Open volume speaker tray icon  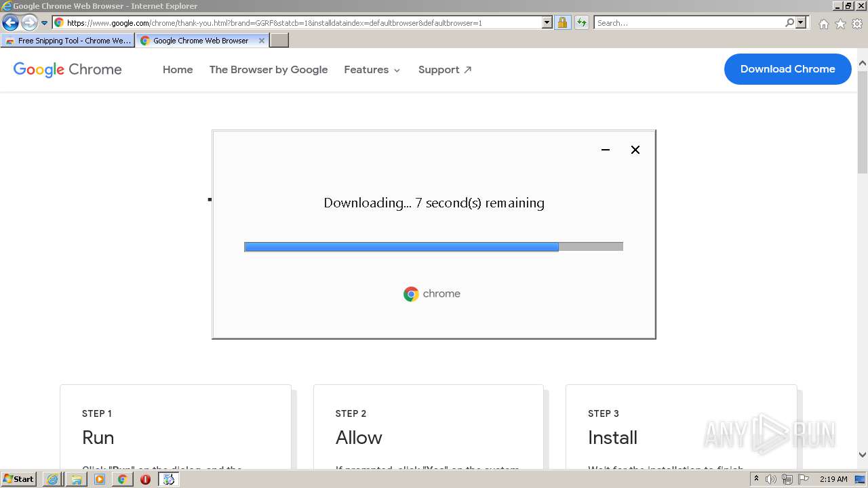click(771, 479)
